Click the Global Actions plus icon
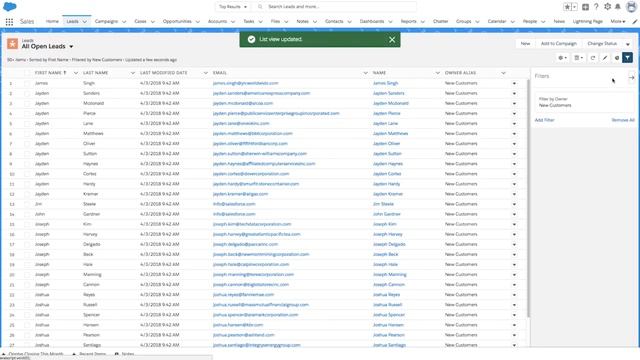The height and width of the screenshot is (360, 640). pos(585,7)
